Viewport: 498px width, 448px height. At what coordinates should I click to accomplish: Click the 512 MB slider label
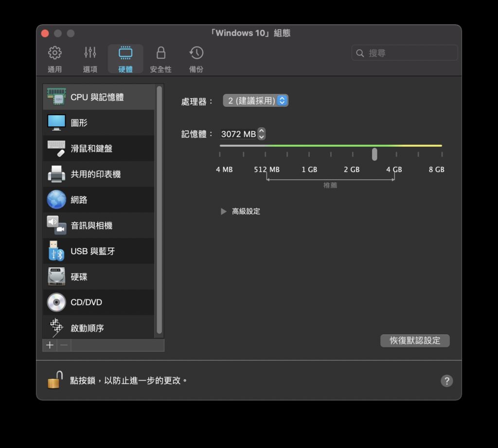(x=267, y=170)
